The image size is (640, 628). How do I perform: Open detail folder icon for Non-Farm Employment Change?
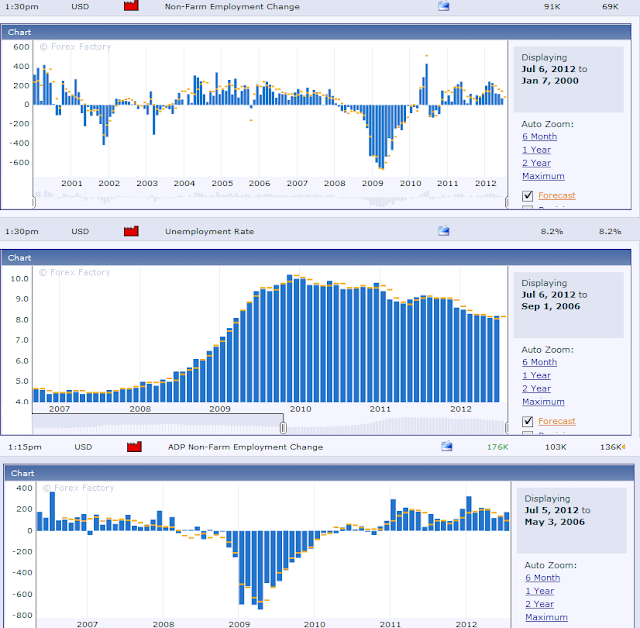[x=444, y=6]
